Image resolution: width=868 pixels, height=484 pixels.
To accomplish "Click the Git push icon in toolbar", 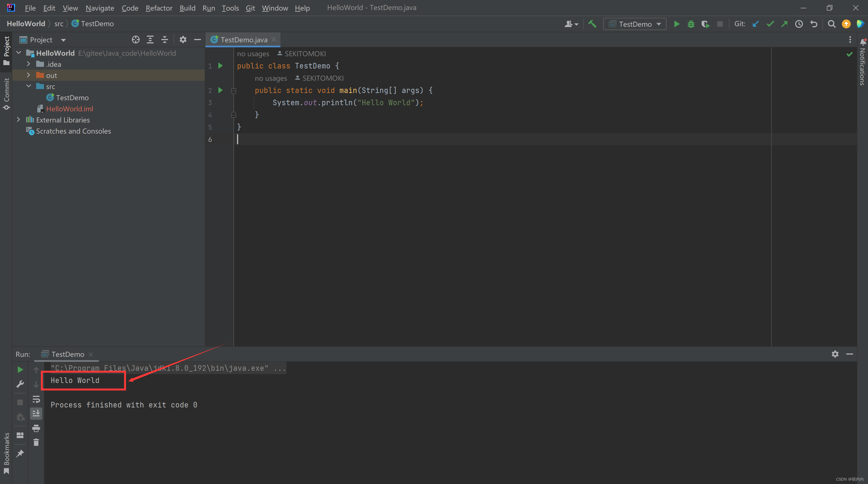I will point(785,23).
